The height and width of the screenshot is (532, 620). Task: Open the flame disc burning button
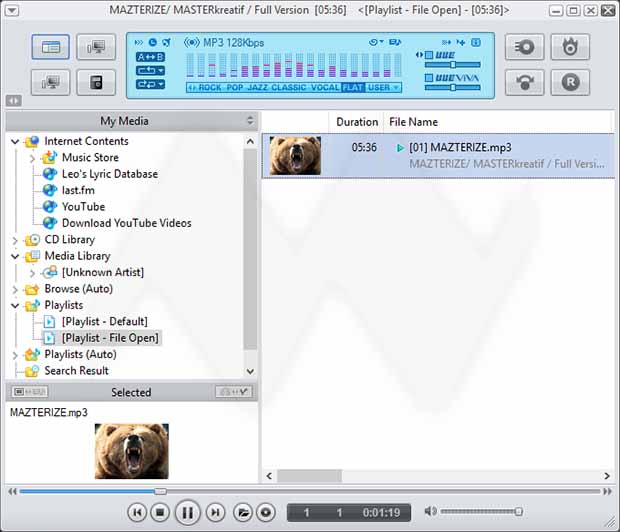click(570, 47)
